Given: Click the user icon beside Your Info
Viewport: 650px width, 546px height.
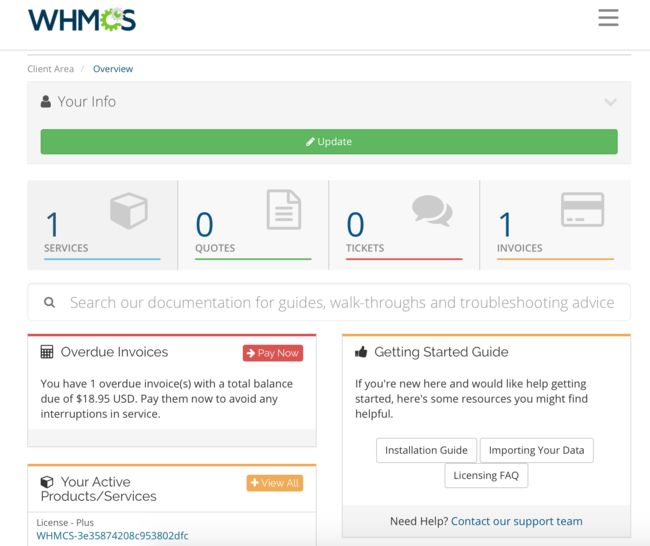Looking at the screenshot, I should [x=46, y=101].
